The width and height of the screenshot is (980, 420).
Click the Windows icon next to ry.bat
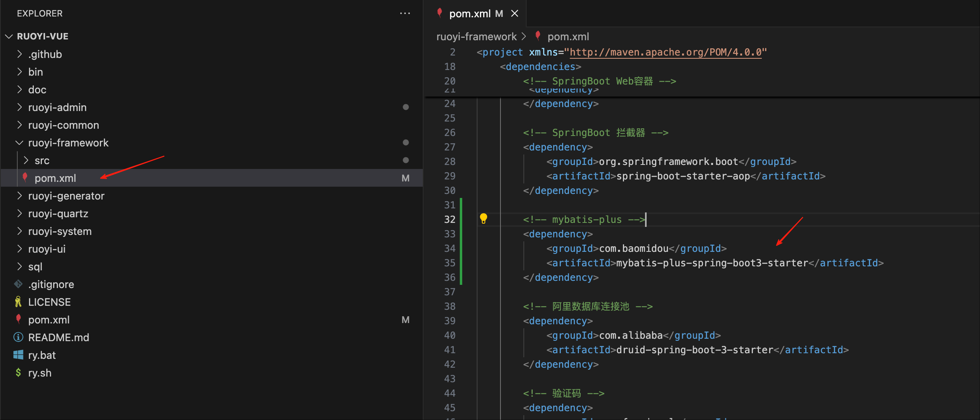pos(18,355)
